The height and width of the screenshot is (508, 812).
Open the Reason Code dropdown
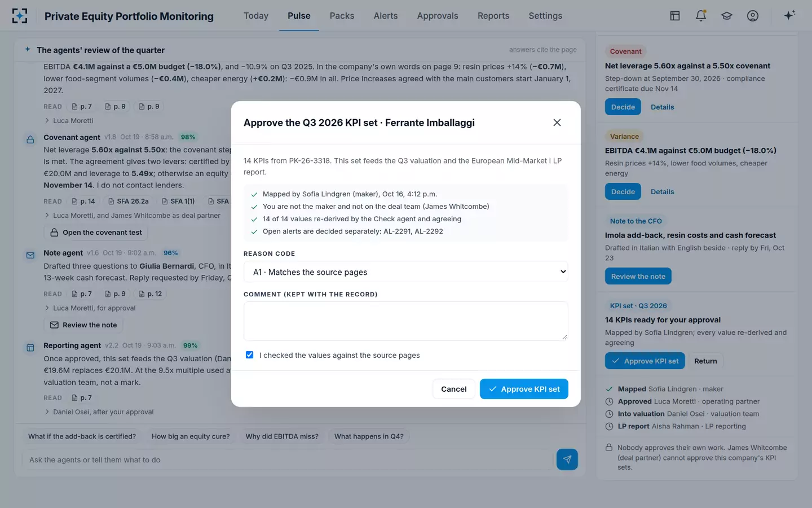tap(406, 271)
